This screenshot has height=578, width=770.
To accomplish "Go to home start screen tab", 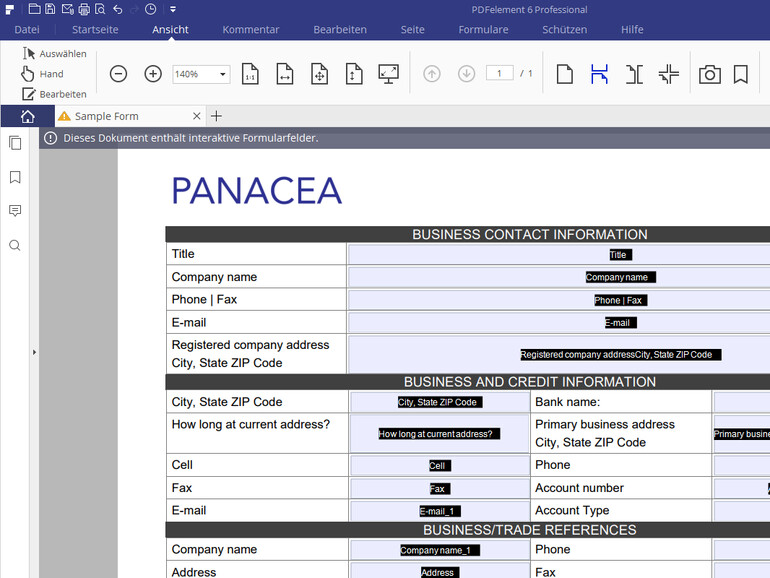I will coord(28,116).
